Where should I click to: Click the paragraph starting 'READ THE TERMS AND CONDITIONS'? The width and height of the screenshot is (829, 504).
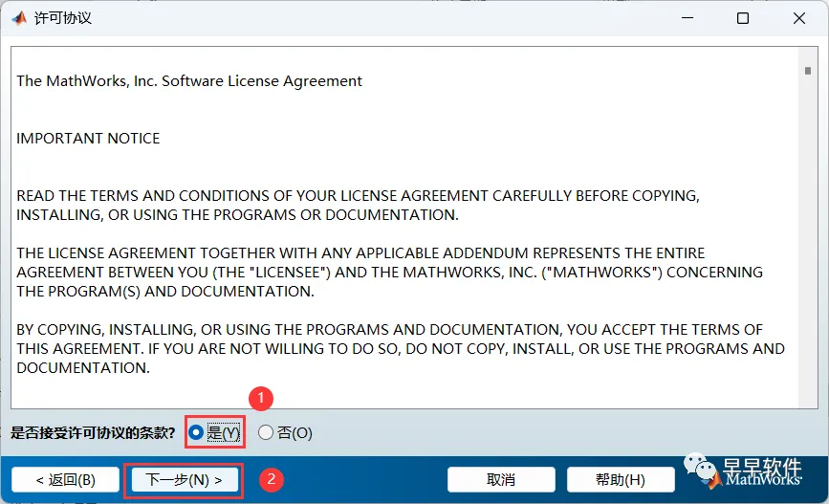pyautogui.click(x=358, y=206)
